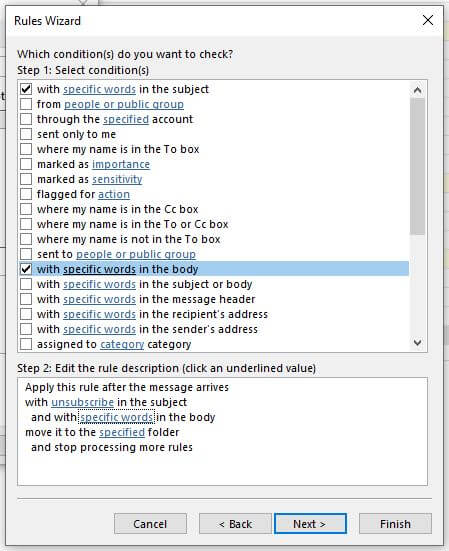Check 'assigned to category category' box
The width and height of the screenshot is (449, 551).
click(x=26, y=344)
